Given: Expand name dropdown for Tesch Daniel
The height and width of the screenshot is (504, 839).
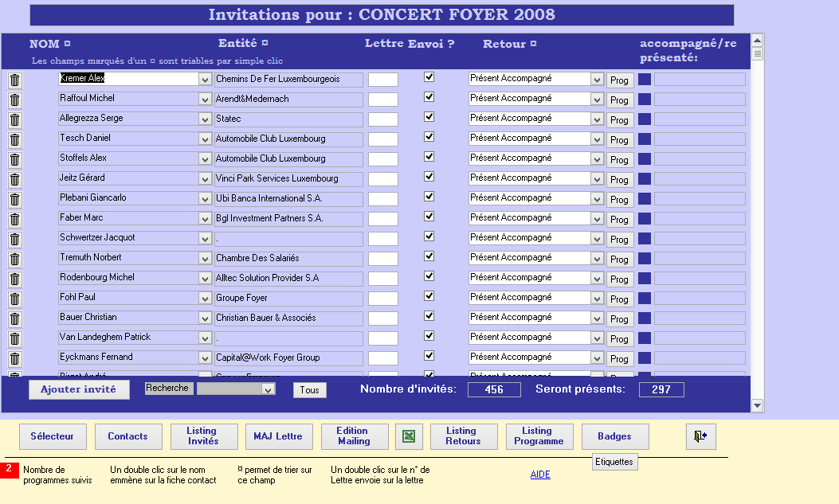Looking at the screenshot, I should click(205, 139).
